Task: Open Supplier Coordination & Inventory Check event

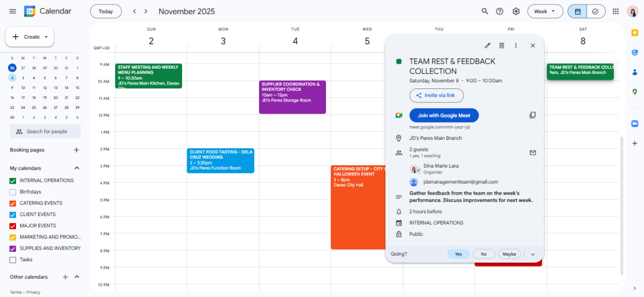Action: tap(292, 97)
